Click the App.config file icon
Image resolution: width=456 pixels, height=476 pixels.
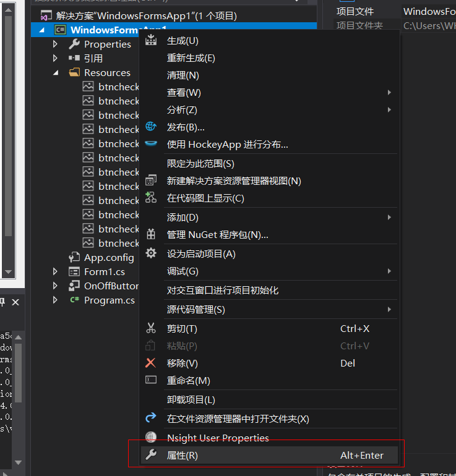click(74, 257)
